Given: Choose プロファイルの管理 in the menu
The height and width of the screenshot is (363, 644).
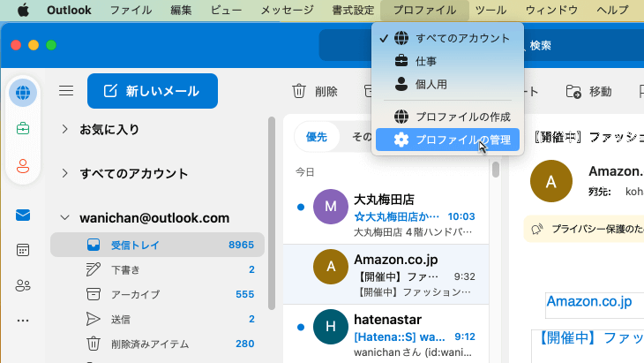Looking at the screenshot, I should point(447,140).
